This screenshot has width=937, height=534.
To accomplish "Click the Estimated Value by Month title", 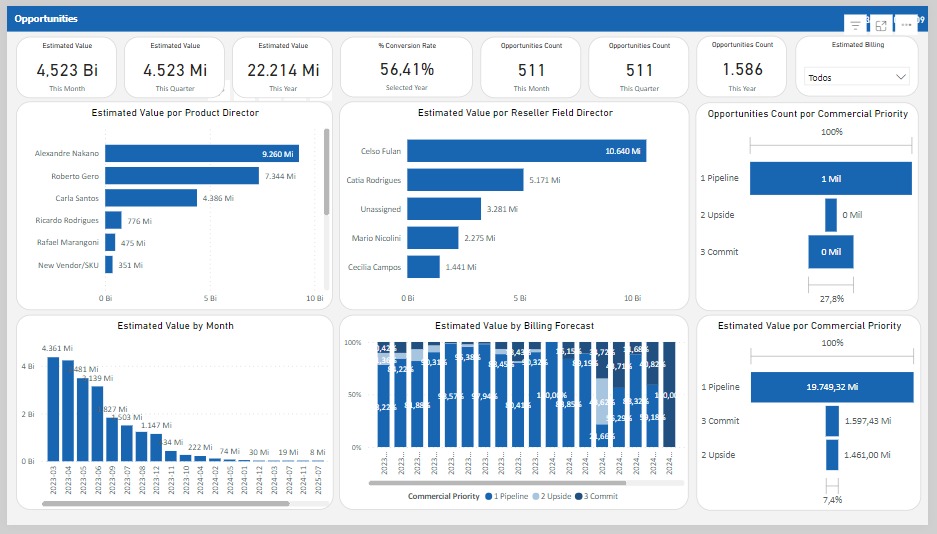I will [x=175, y=326].
